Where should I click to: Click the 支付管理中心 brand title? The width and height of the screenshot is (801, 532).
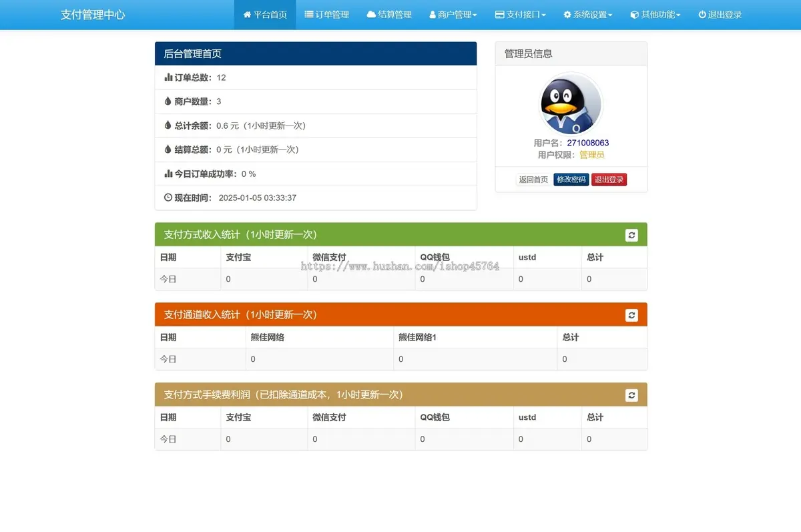coord(93,15)
